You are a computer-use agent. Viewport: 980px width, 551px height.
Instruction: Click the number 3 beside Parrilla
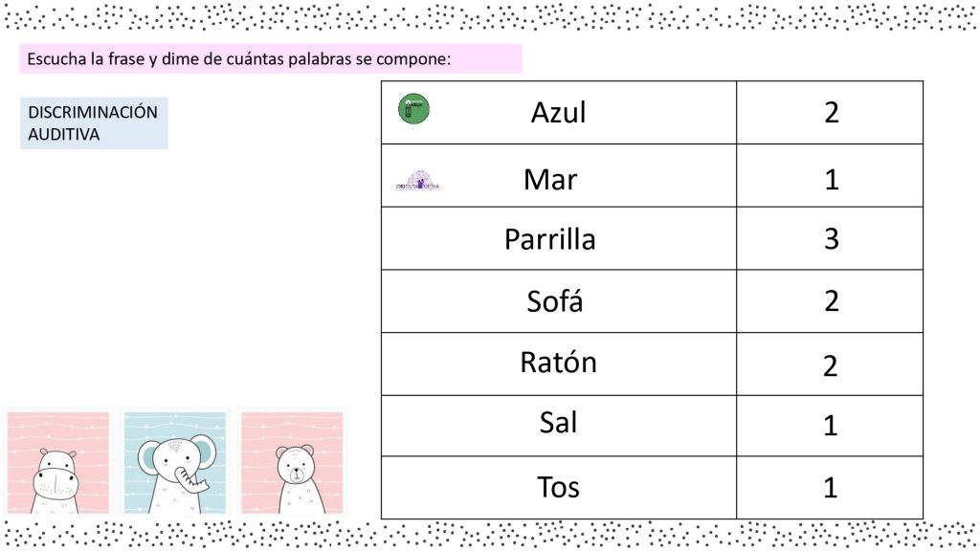[x=831, y=238]
